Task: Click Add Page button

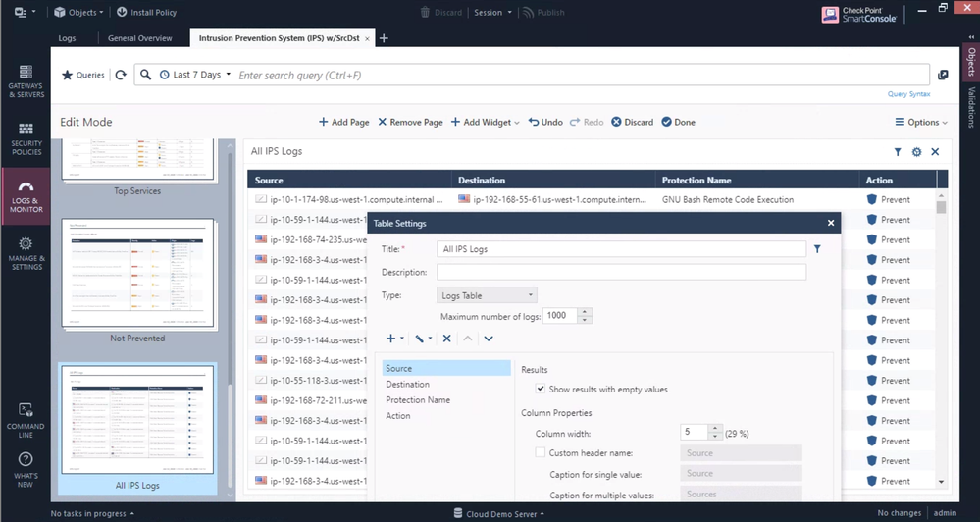Action: 343,122
